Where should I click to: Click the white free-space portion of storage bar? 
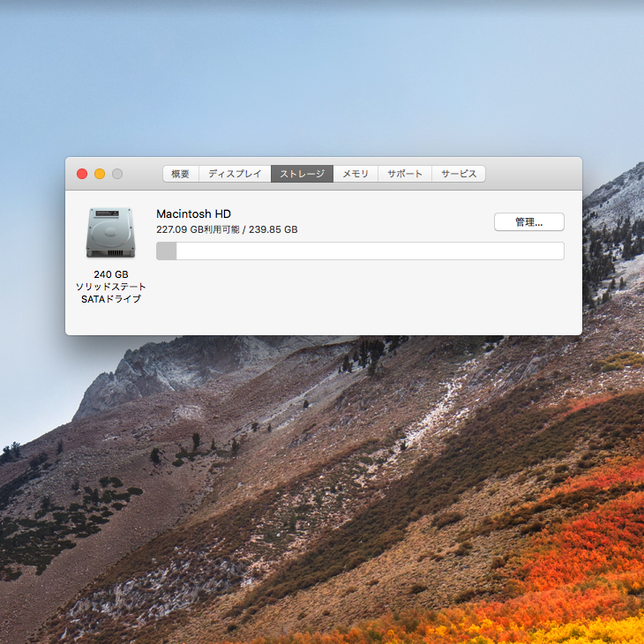(x=370, y=251)
